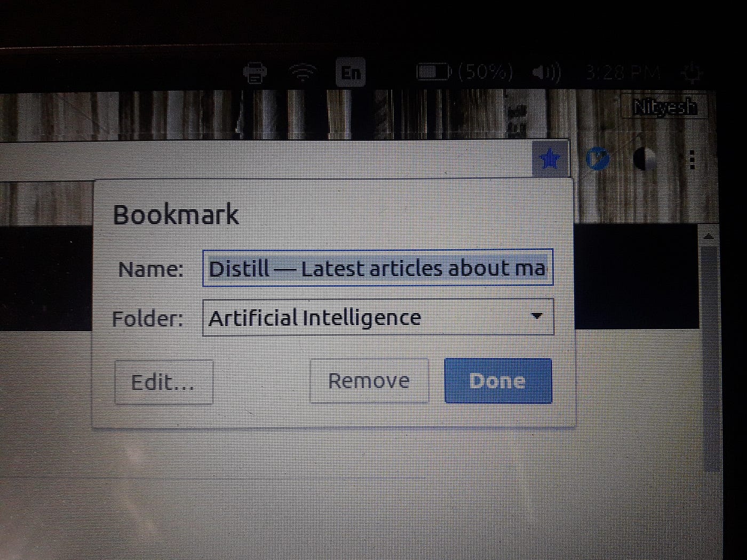Open the Chrome three-dot menu

[x=692, y=159]
